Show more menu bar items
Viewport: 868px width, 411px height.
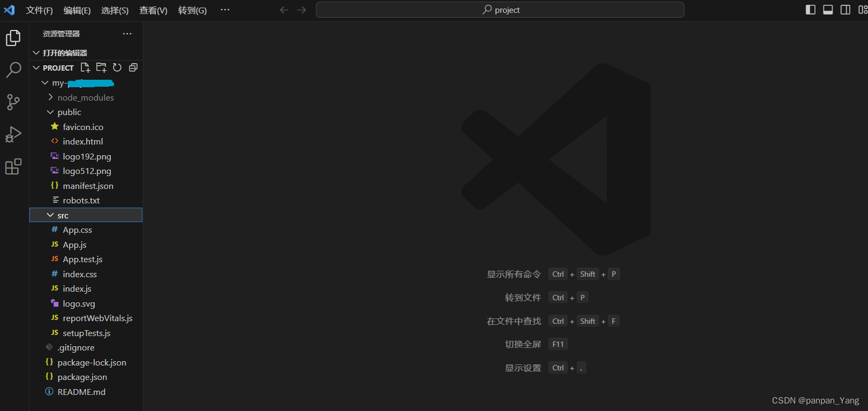click(x=225, y=10)
